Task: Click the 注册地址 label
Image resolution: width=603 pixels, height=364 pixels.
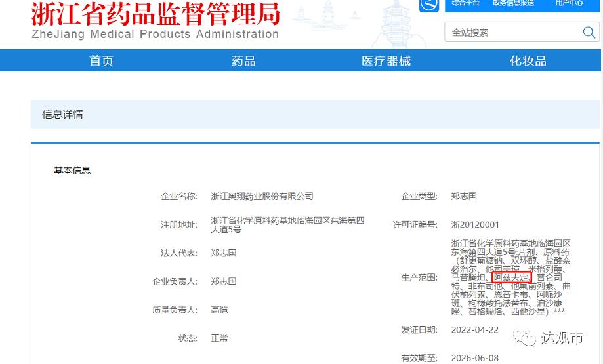Action: (179, 225)
